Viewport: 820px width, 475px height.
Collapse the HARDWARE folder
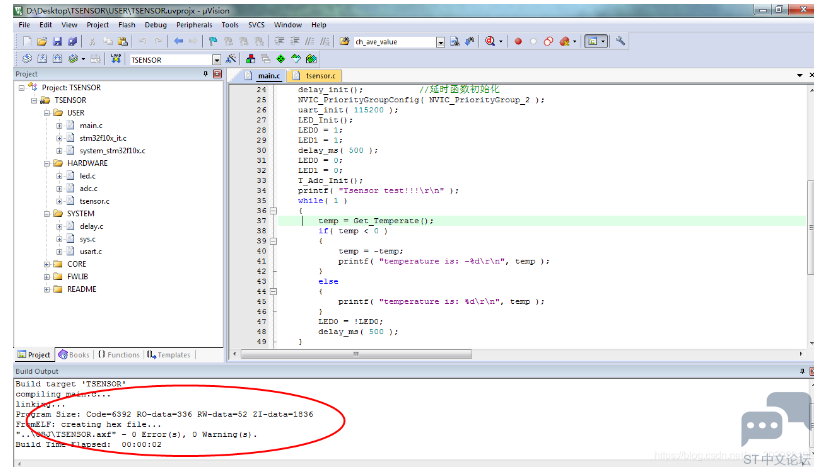[x=47, y=163]
